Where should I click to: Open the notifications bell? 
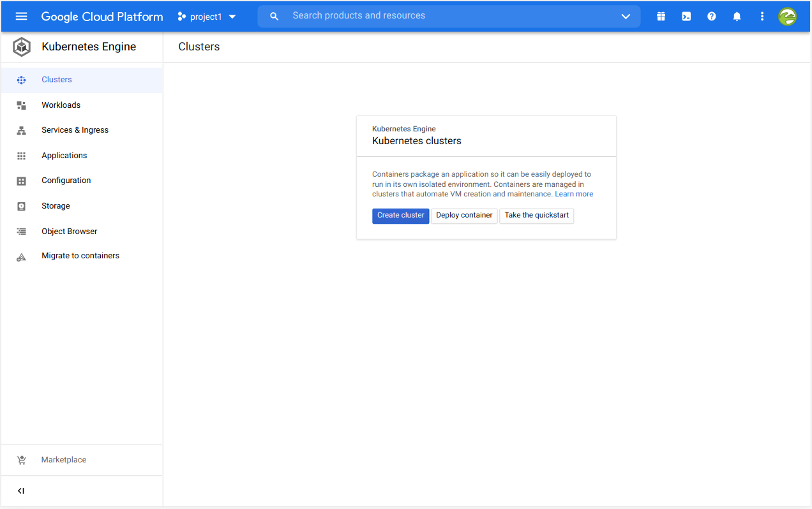[x=737, y=17]
